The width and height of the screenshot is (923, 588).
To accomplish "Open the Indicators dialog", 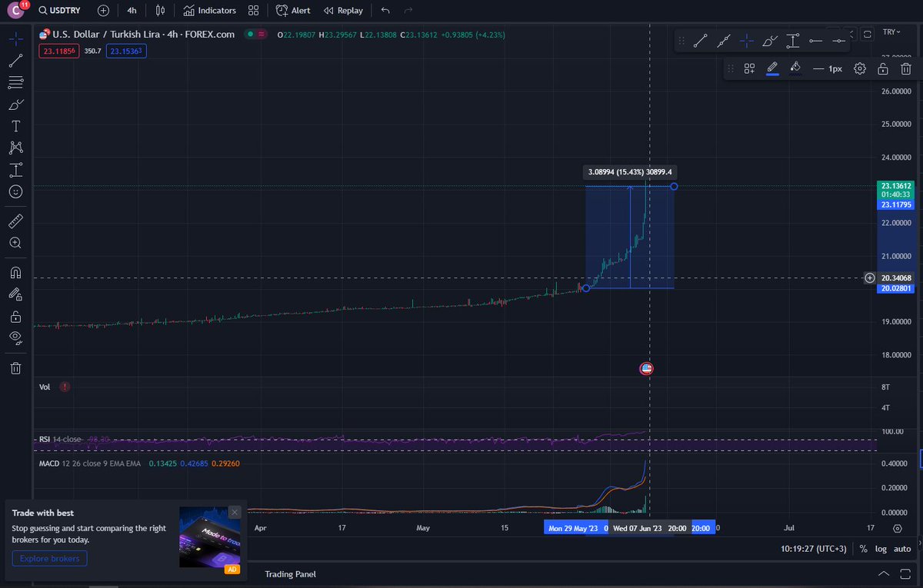I will tap(209, 11).
